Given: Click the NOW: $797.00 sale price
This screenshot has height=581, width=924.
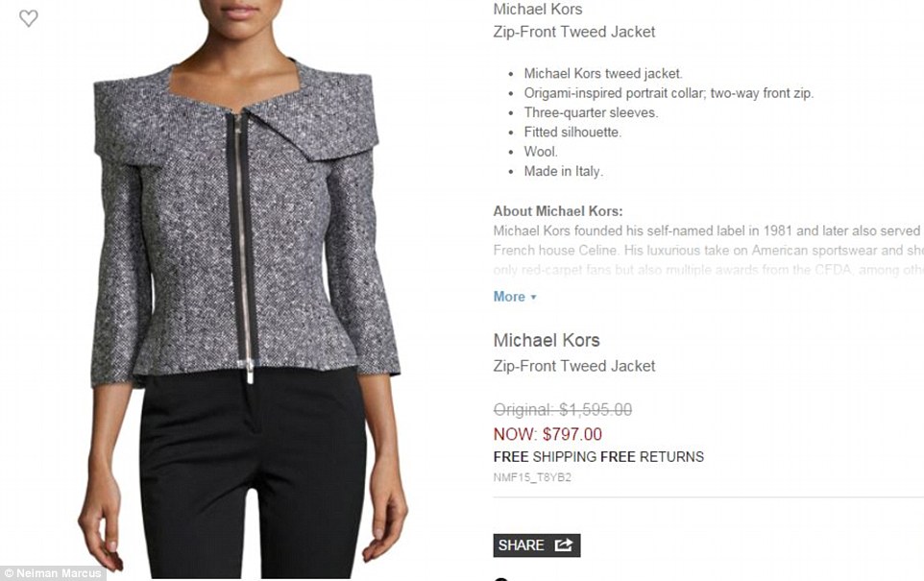Looking at the screenshot, I should [x=547, y=434].
